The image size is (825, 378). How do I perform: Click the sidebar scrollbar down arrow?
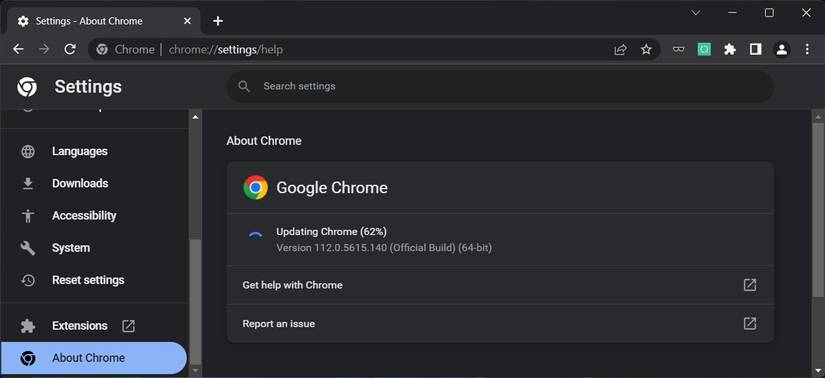point(195,370)
